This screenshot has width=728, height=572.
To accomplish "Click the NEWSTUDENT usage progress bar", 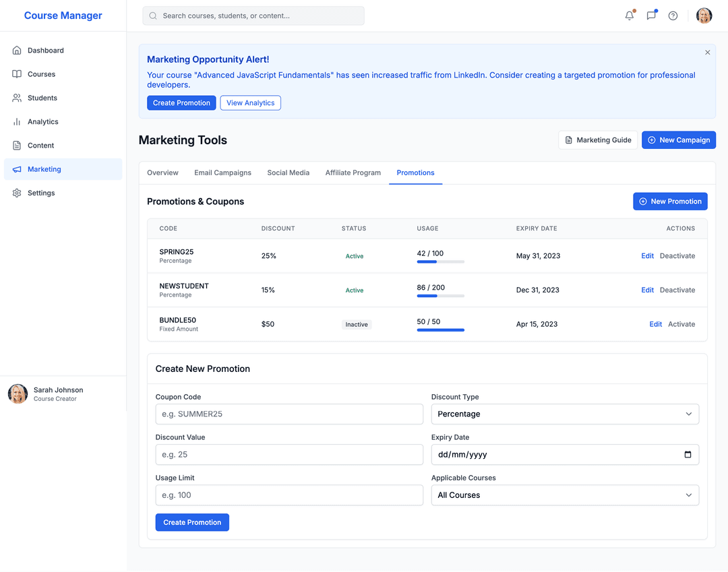I will point(440,296).
